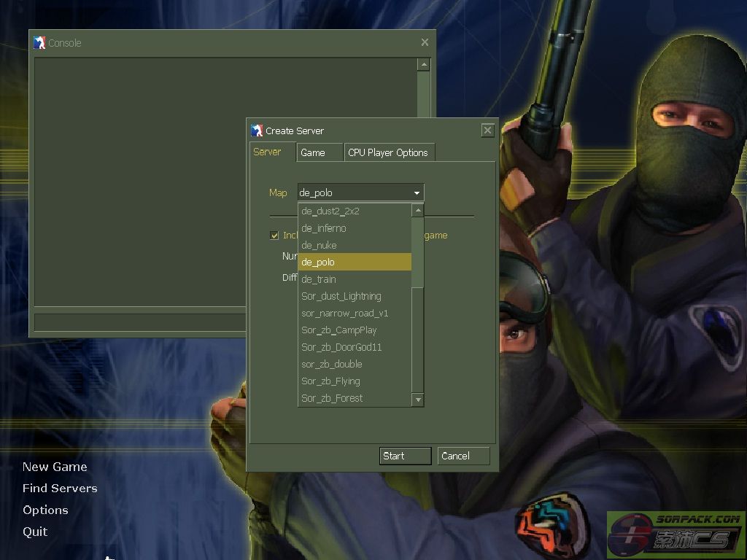Click the console scrollbar up arrow
The image size is (747, 560).
pos(423,65)
